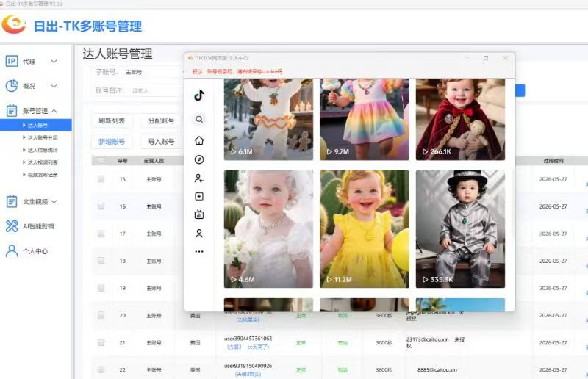
Task: Play the video with 6.1M views
Action: [268, 119]
